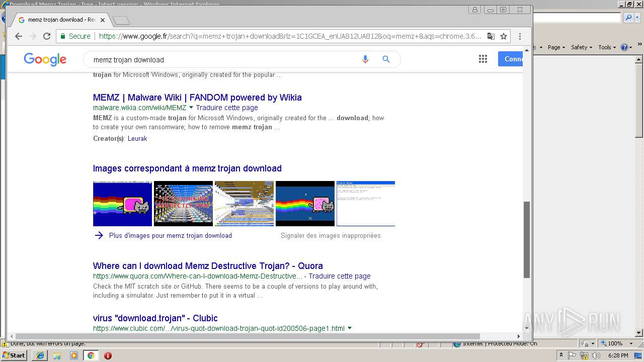Show hidden system tray icons
644x362 pixels.
pyautogui.click(x=561, y=355)
